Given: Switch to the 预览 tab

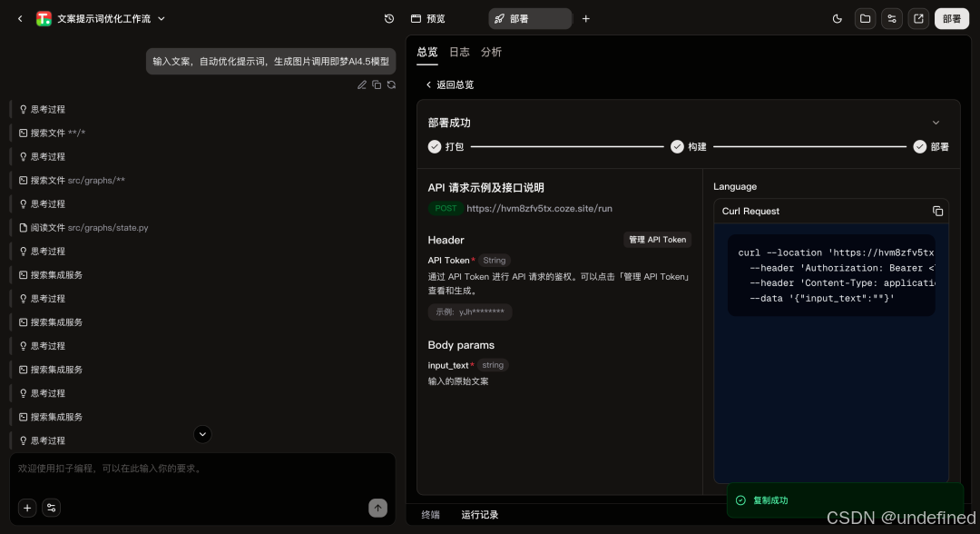Looking at the screenshot, I should [x=428, y=19].
